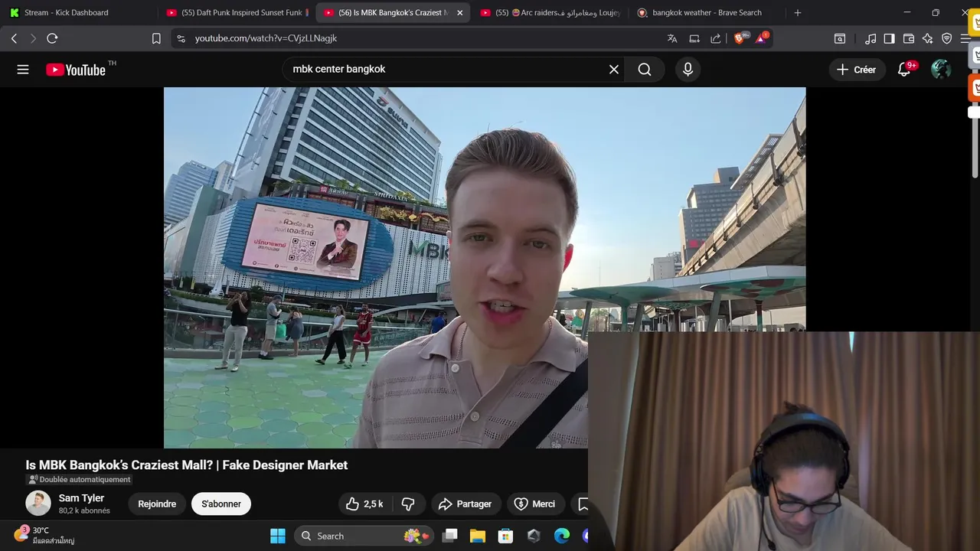This screenshot has width=980, height=551.
Task: Click Rejoindre to join channel
Action: coord(157,504)
